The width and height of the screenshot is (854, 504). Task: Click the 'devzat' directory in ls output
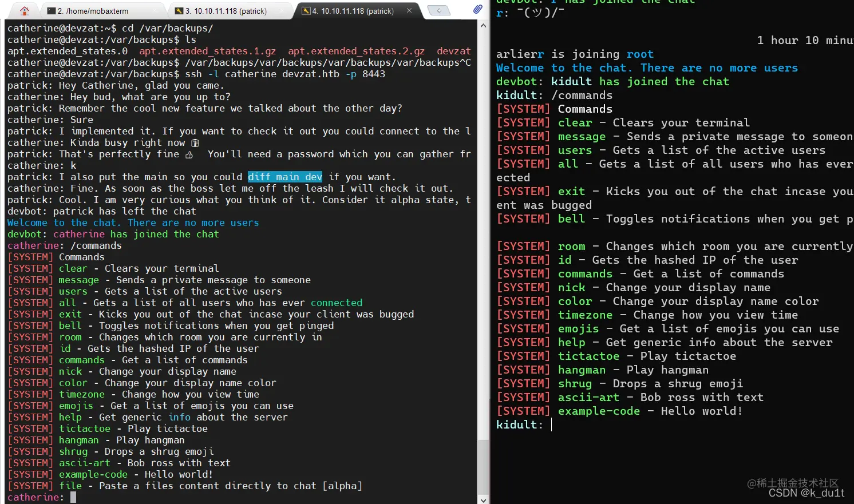tap(454, 51)
